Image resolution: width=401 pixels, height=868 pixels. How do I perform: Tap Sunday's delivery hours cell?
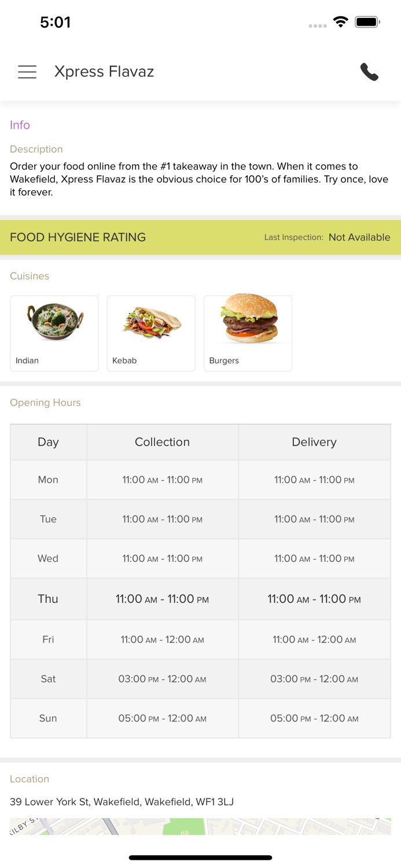[314, 719]
